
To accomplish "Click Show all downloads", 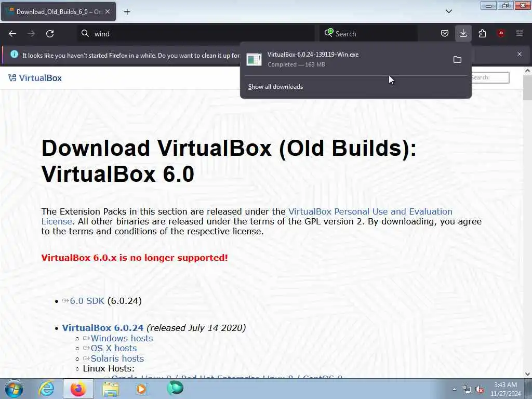I will (275, 87).
